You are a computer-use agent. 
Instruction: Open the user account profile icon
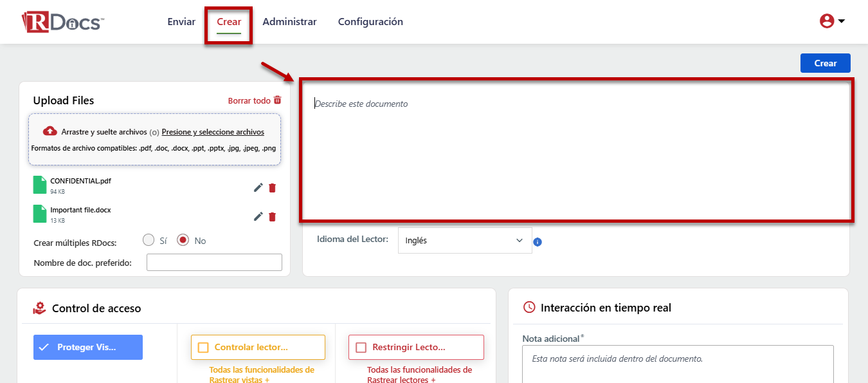826,21
